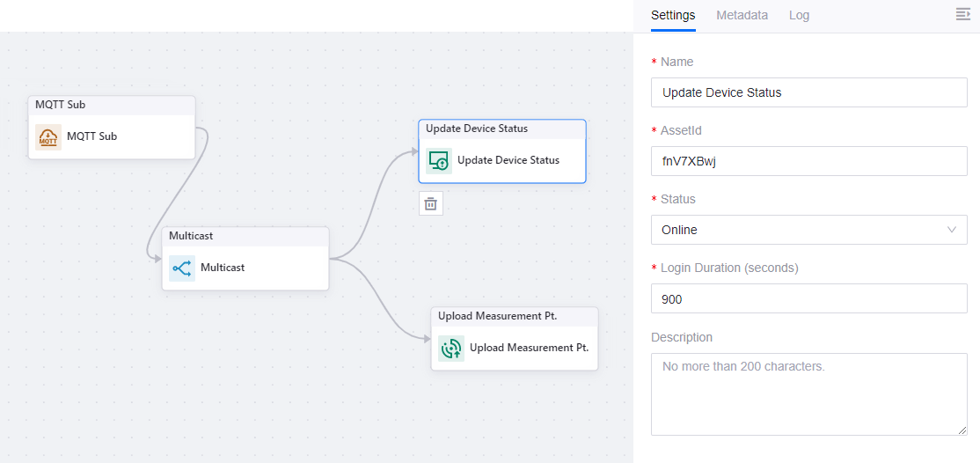Click the Upload Measurement Pt. node icon

coord(451,348)
